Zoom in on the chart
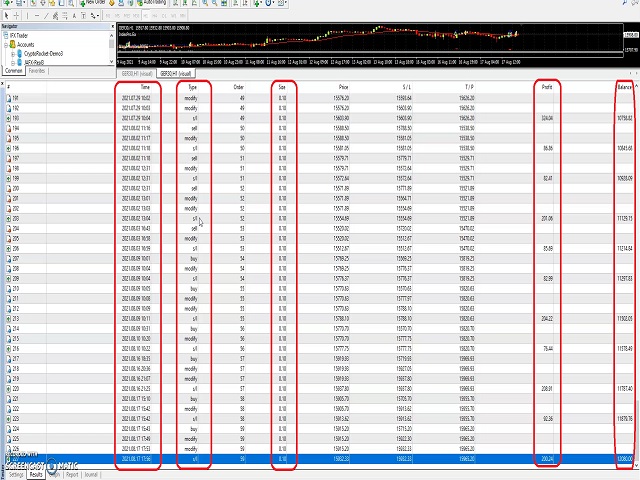This screenshot has height=480, width=640. click(205, 3)
